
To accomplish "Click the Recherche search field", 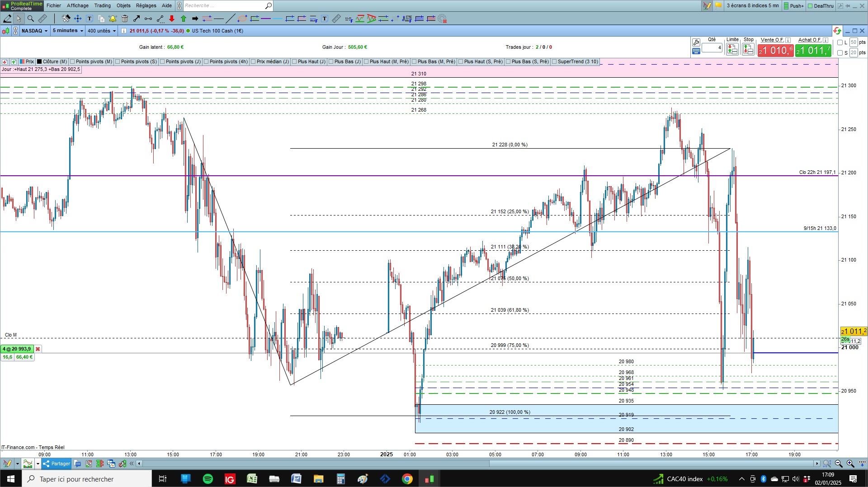I will [224, 5].
